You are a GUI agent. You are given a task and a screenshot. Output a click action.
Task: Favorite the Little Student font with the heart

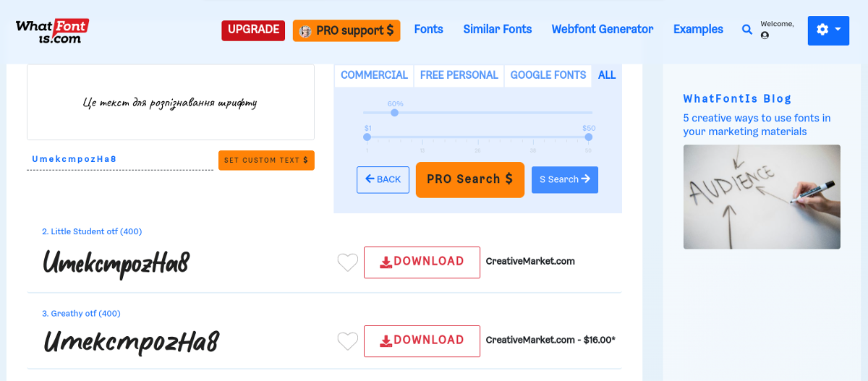pos(348,262)
